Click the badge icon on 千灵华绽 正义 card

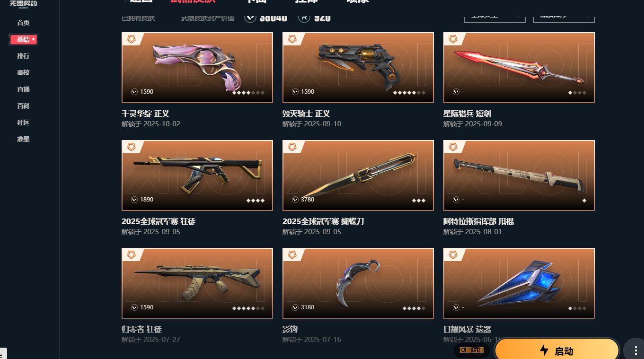coord(132,39)
